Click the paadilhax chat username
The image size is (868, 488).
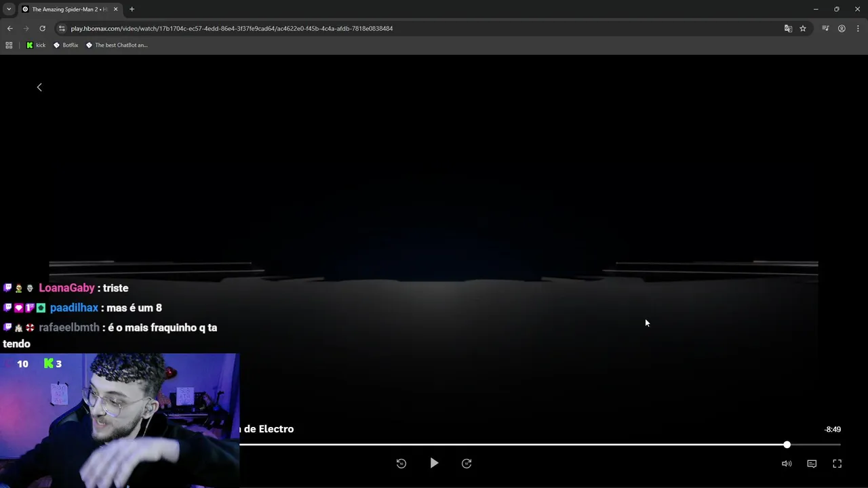click(x=74, y=308)
